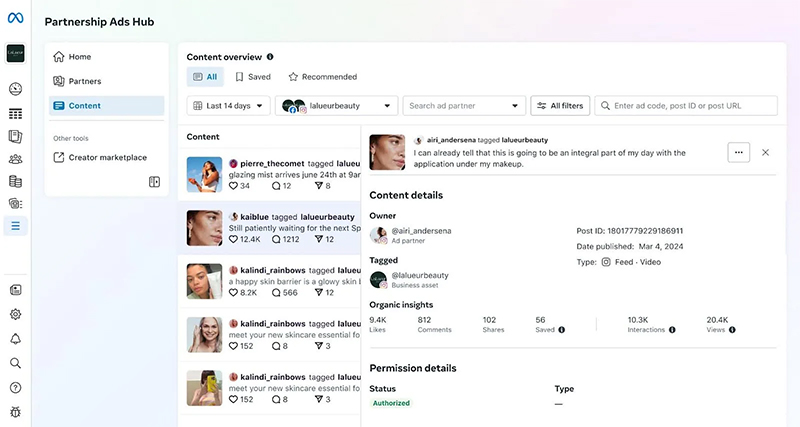The width and height of the screenshot is (800, 427).
Task: Click @airi_andersena owner handle
Action: click(421, 231)
